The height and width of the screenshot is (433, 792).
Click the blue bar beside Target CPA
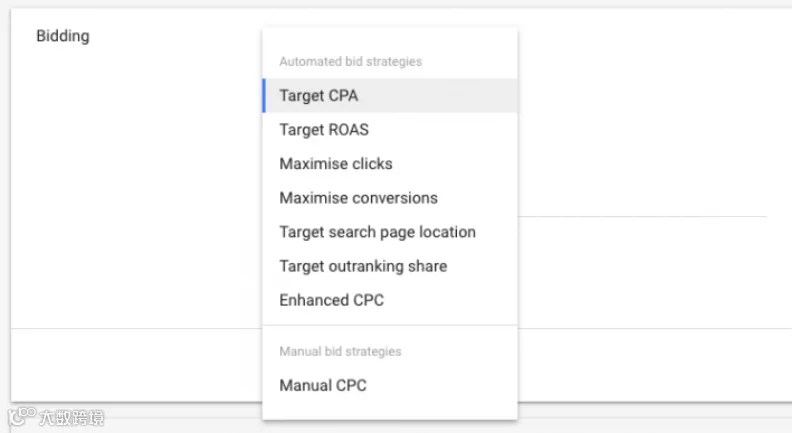[x=264, y=96]
